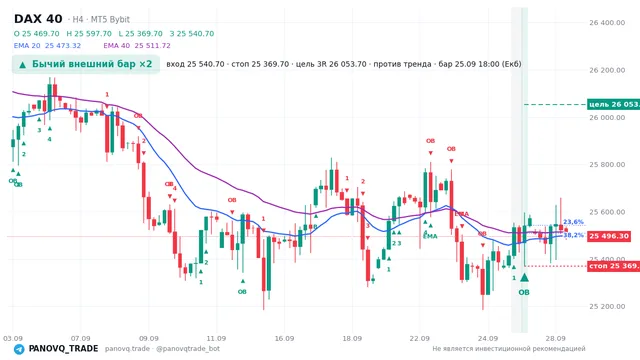Click the green 'OB' label under the large arrow
The width and height of the screenshot is (640, 360).
click(524, 292)
